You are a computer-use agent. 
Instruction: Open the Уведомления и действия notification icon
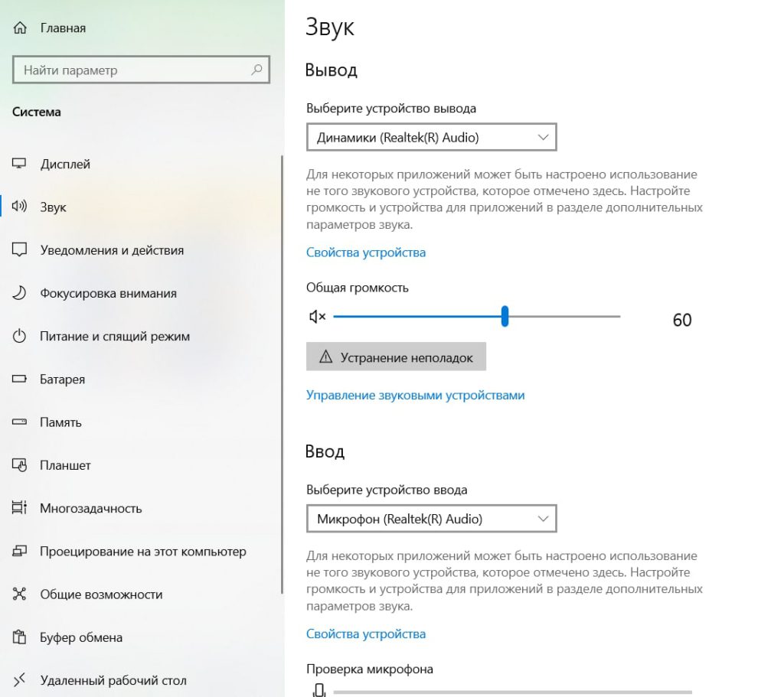coord(19,250)
